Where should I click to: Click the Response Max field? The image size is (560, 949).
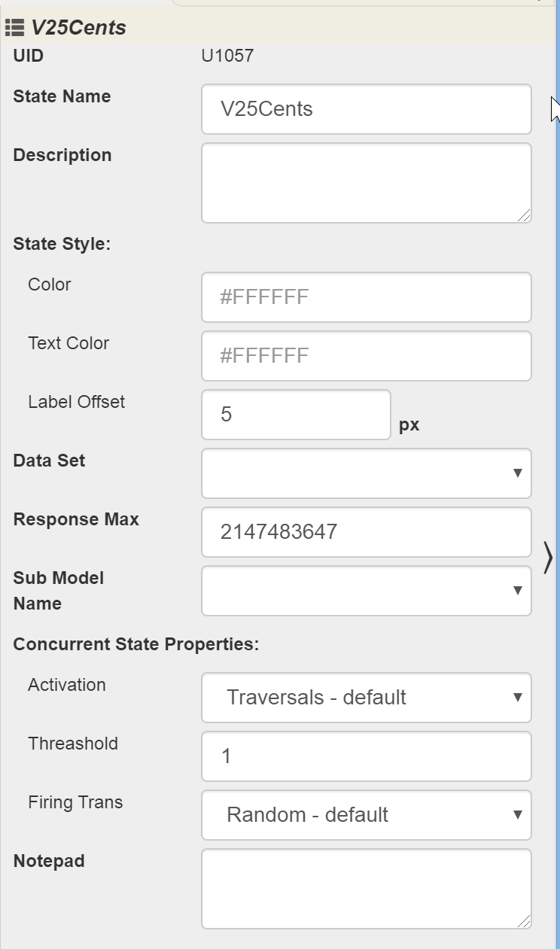366,532
